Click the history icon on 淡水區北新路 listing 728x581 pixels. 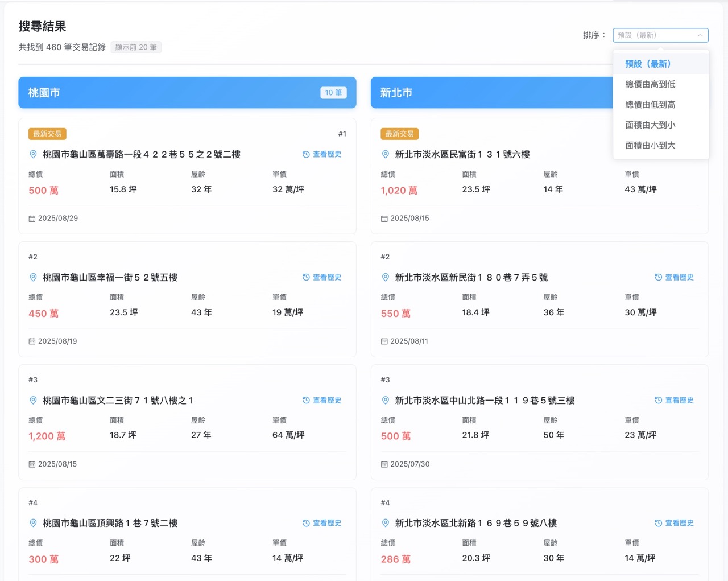tap(659, 523)
